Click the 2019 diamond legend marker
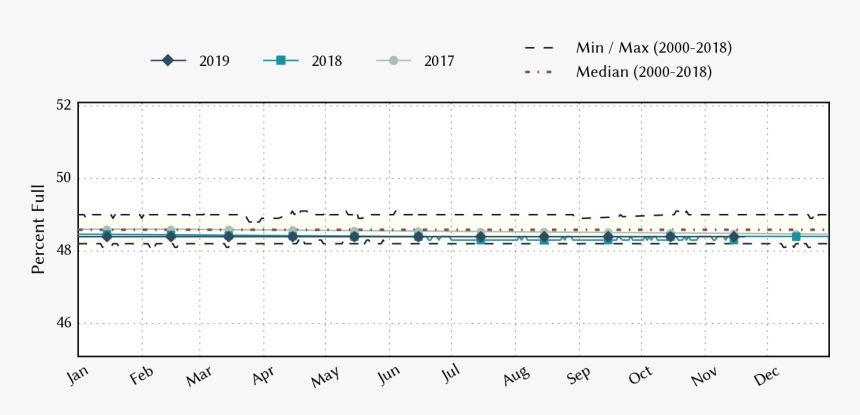The image size is (860, 415). click(168, 61)
